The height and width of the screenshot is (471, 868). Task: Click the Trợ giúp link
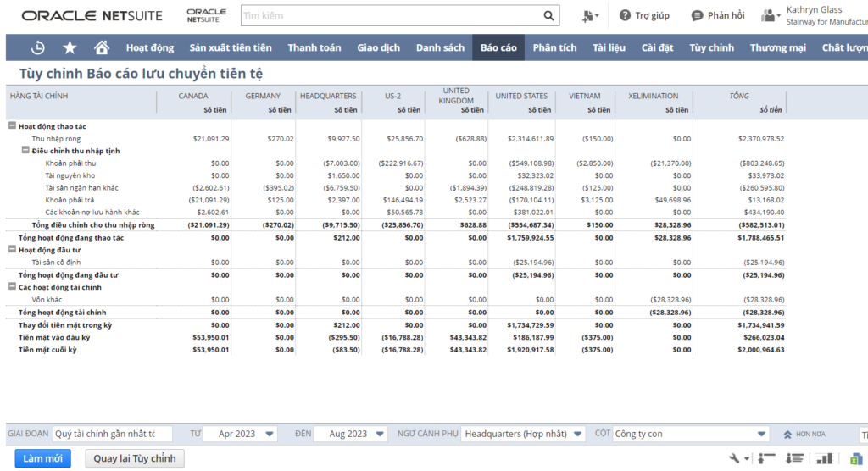652,15
